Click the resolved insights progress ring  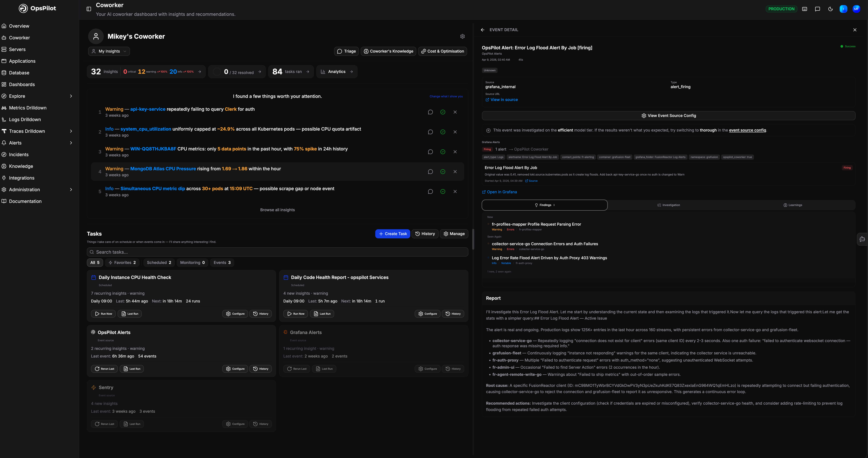point(217,72)
